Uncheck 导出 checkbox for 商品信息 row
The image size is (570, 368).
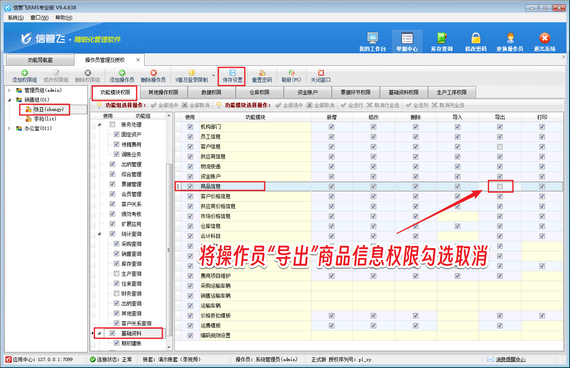pos(500,187)
